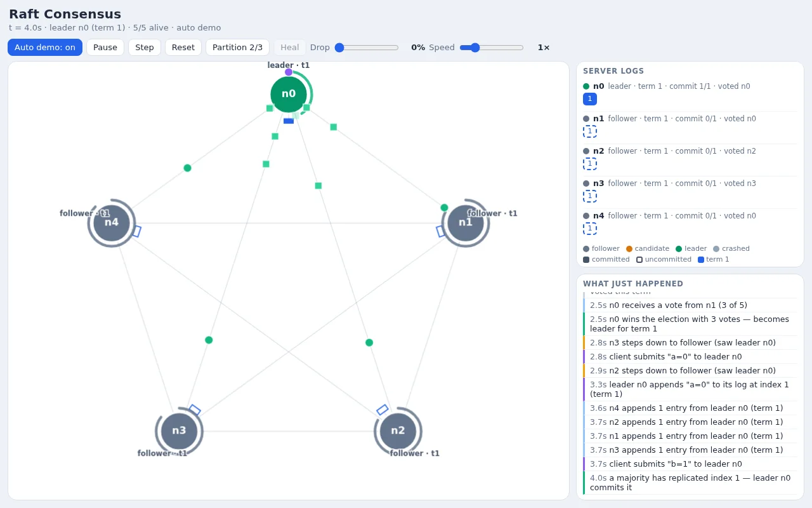
Task: Click n3's dashed uncommitted log entry
Action: [x=590, y=196]
